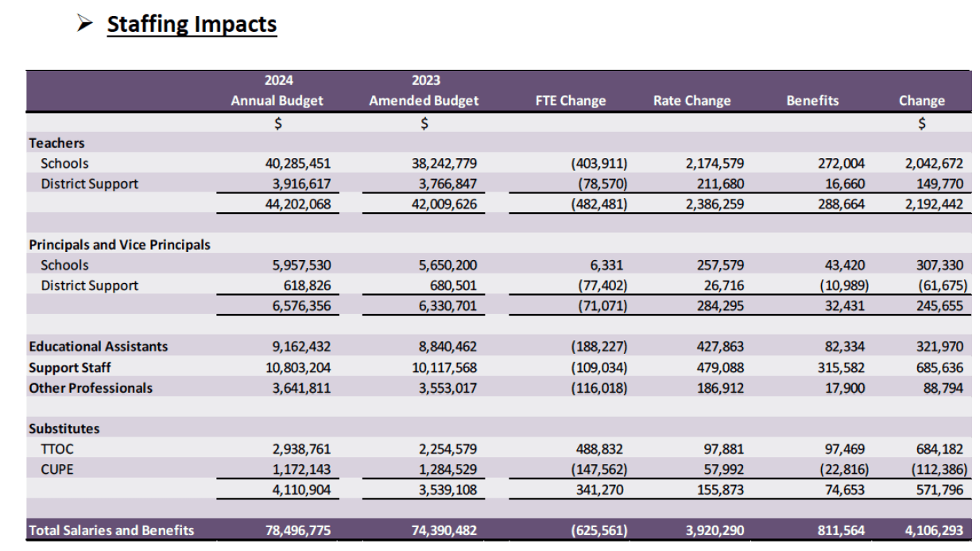Select the CUPE row label

[57, 469]
